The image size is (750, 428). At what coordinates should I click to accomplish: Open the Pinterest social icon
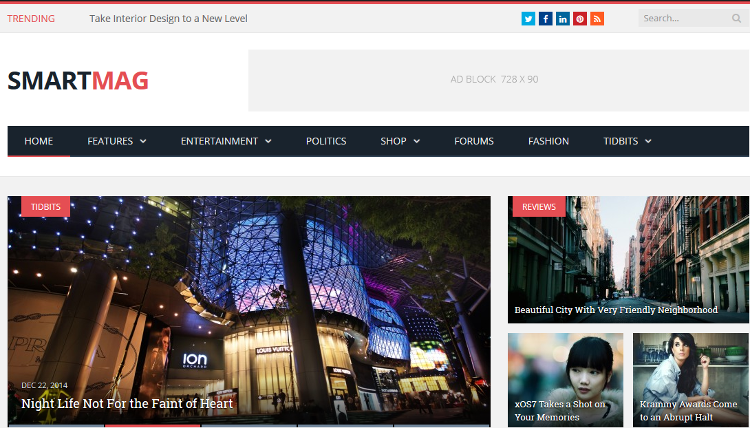pyautogui.click(x=580, y=19)
